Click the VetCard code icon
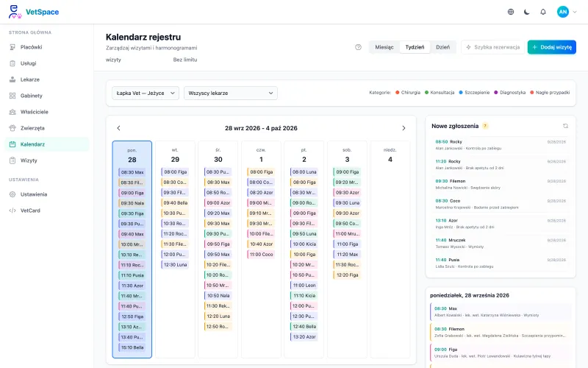The height and width of the screenshot is (368, 588). (x=12, y=210)
